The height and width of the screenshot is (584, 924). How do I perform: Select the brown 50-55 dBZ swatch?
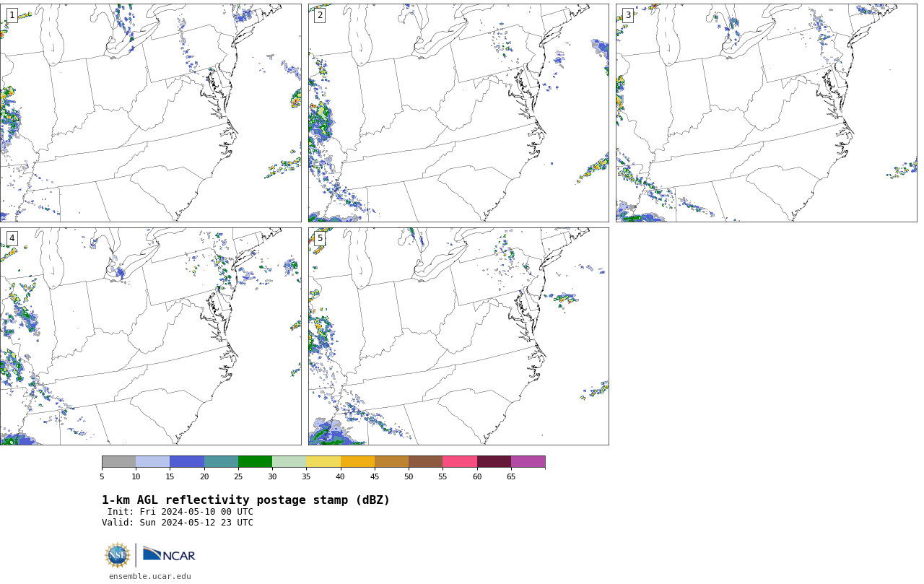(x=425, y=462)
